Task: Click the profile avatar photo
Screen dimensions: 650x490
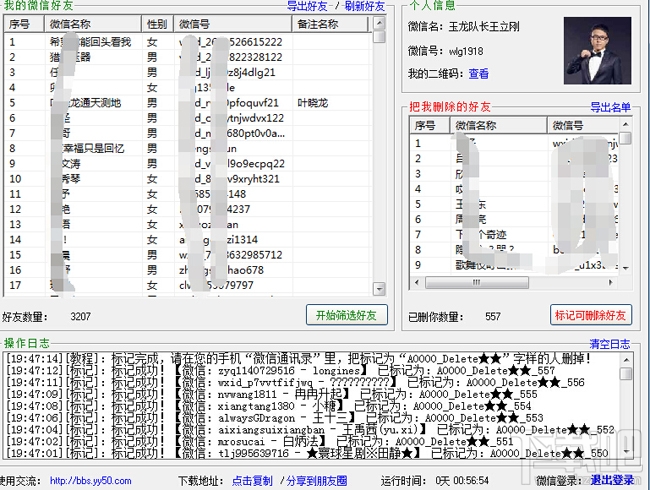Action: pyautogui.click(x=597, y=51)
